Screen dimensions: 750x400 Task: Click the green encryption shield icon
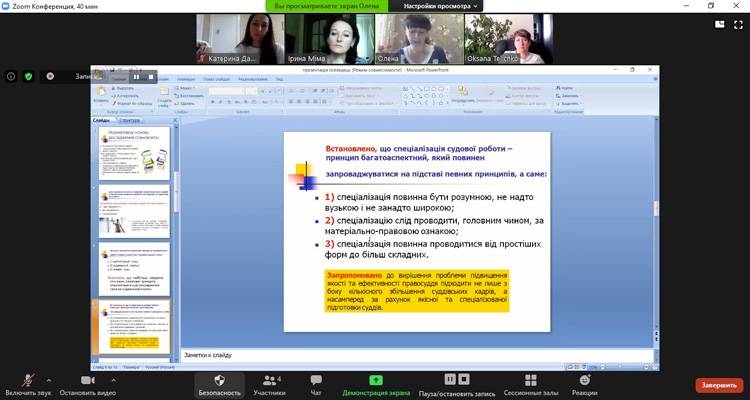[29, 76]
